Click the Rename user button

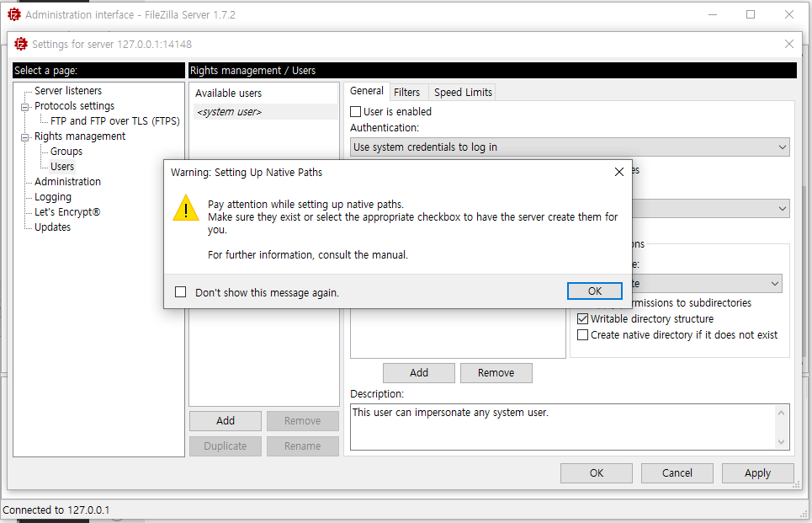click(x=302, y=446)
